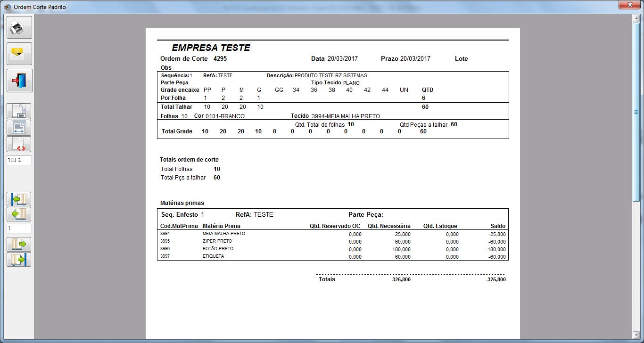Click the page number field
The image size is (644, 343).
point(19,229)
